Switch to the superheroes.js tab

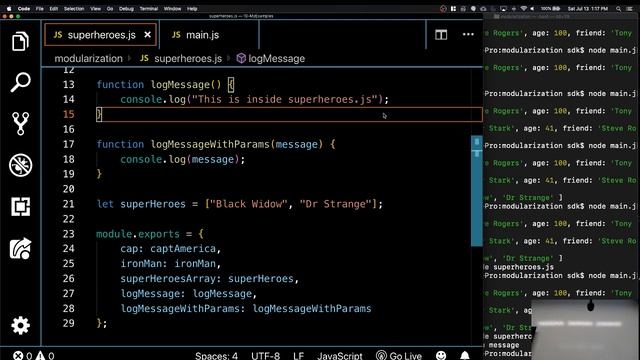tap(100, 35)
